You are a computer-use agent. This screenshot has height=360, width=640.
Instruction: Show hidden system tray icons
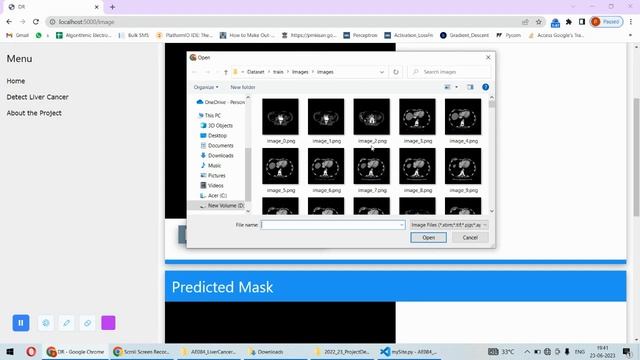pos(527,351)
